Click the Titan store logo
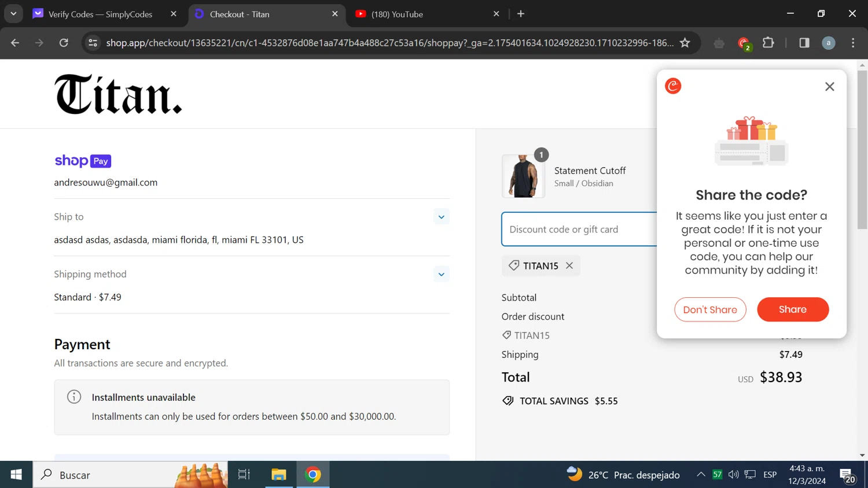The image size is (868, 488). [x=118, y=94]
